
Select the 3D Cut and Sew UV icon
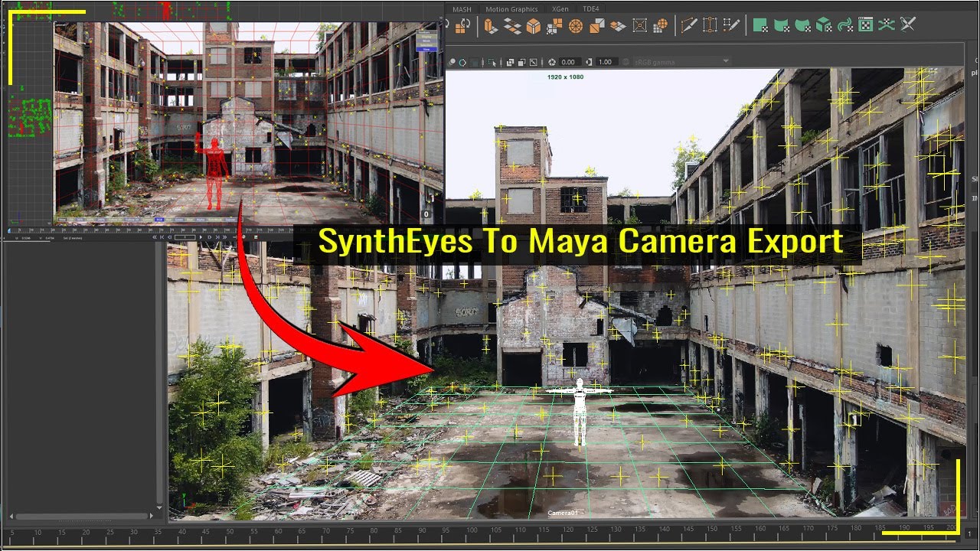tap(887, 26)
